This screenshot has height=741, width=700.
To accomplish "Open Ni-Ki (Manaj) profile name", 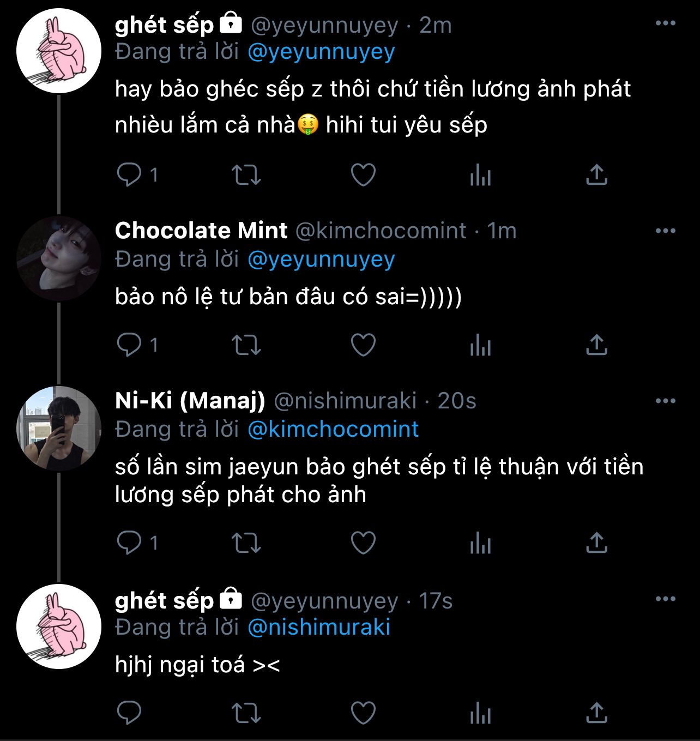I will coord(190,401).
